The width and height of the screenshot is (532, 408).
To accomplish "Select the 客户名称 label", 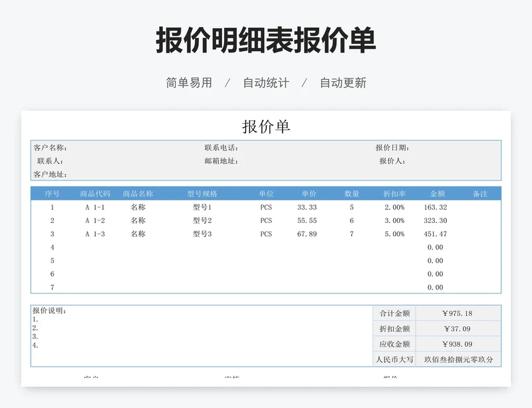I will pyautogui.click(x=51, y=148).
